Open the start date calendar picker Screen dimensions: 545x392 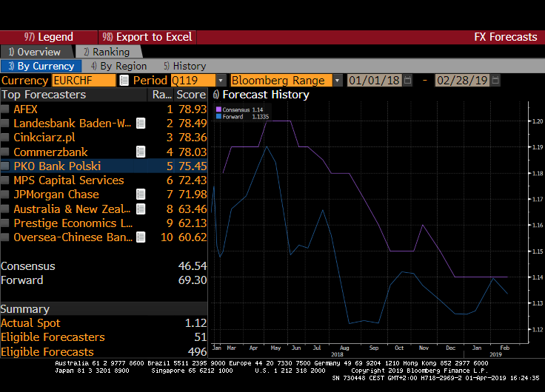click(x=407, y=81)
